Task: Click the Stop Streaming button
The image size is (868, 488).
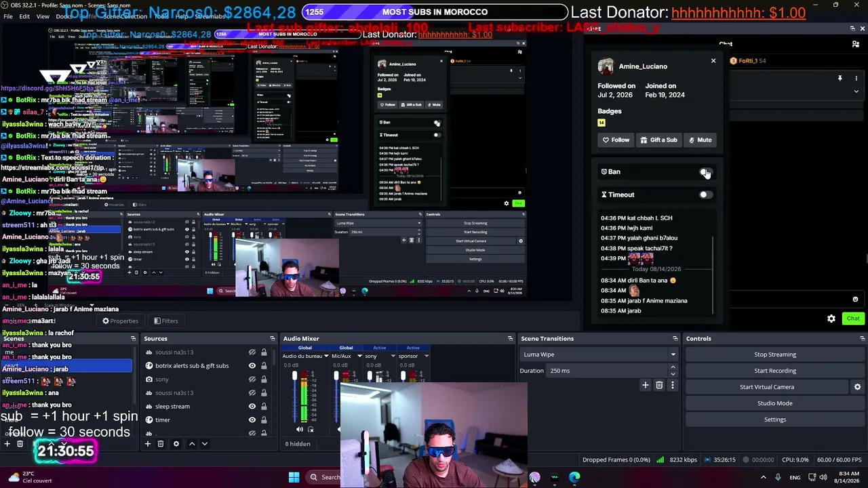Action: pyautogui.click(x=775, y=354)
